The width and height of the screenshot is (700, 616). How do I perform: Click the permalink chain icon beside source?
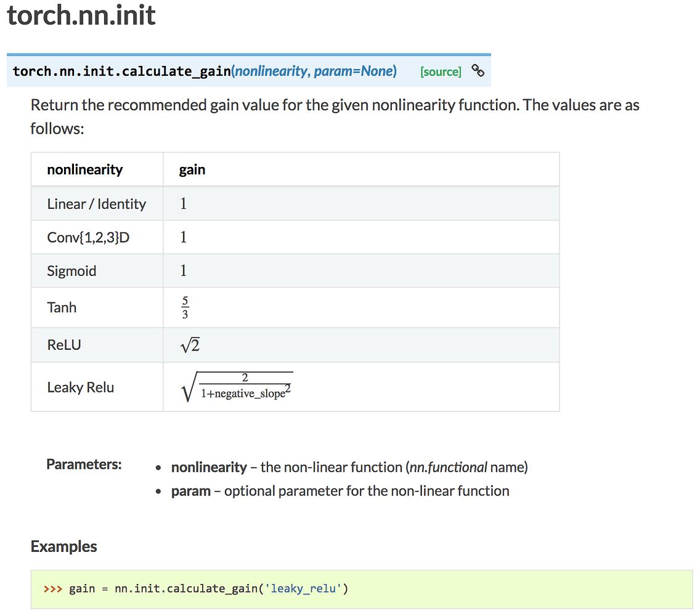tap(478, 70)
